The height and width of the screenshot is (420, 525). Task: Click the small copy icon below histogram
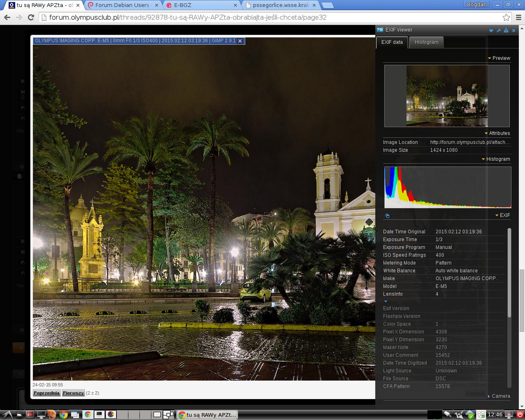point(387,216)
